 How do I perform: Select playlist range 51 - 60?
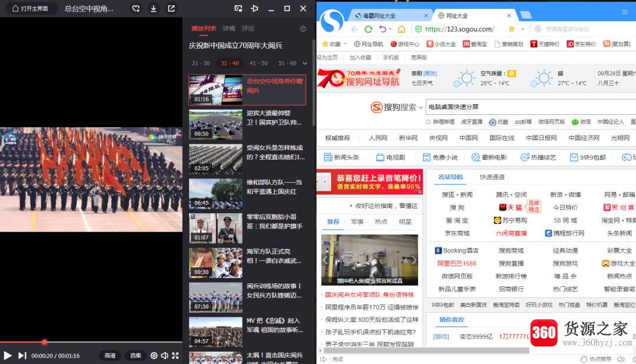[287, 63]
